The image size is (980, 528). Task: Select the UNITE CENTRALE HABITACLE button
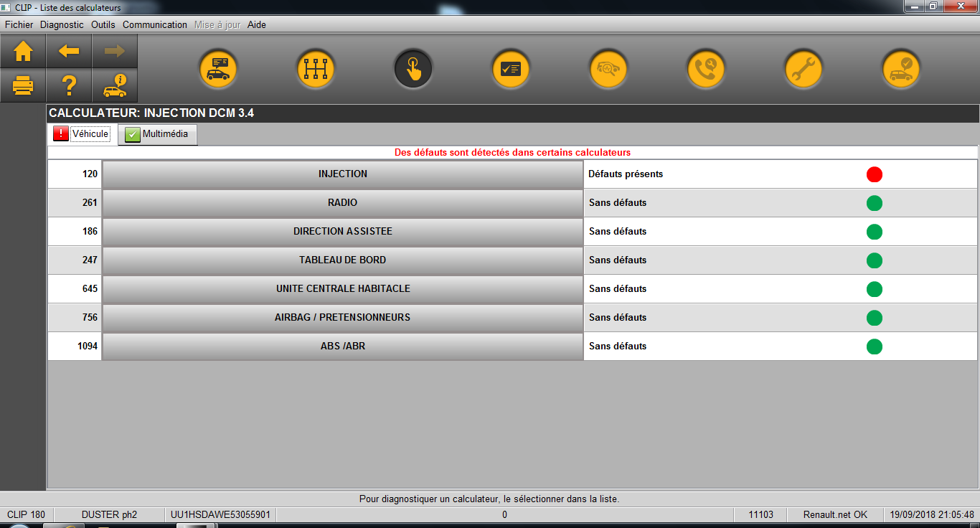[343, 289]
